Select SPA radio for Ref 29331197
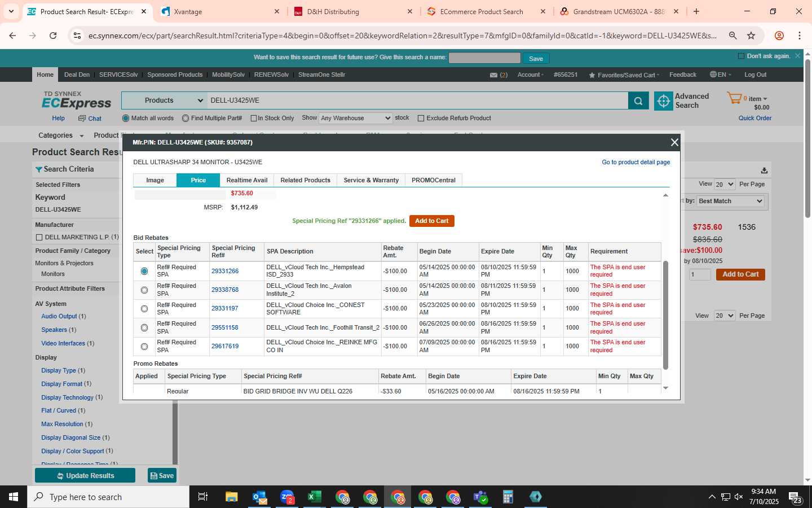The height and width of the screenshot is (508, 812). click(144, 309)
